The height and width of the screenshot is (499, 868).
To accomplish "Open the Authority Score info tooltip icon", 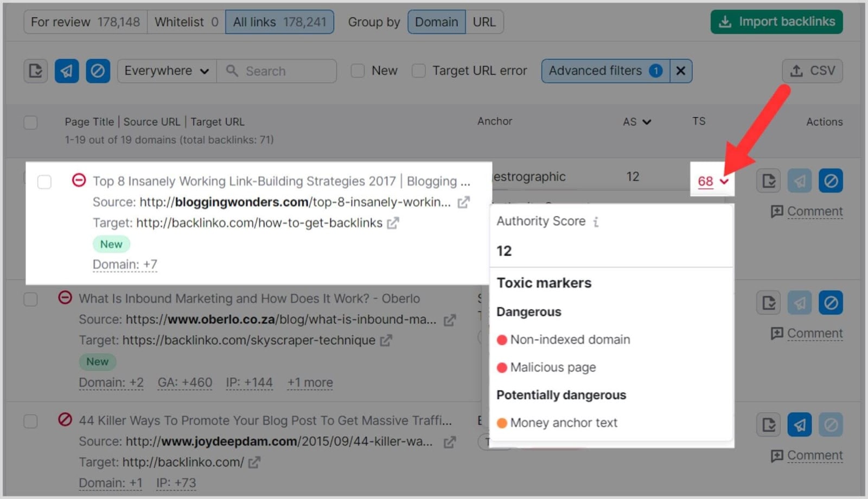I will [x=596, y=221].
